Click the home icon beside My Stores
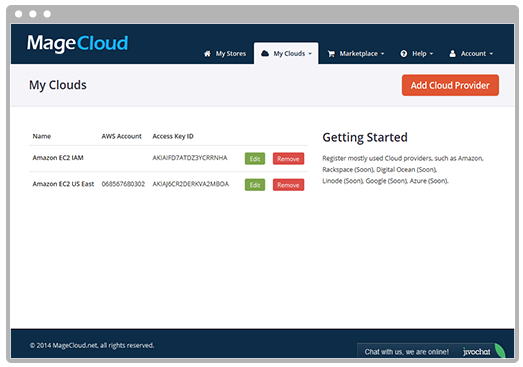This screenshot has width=523, height=367. (x=207, y=54)
